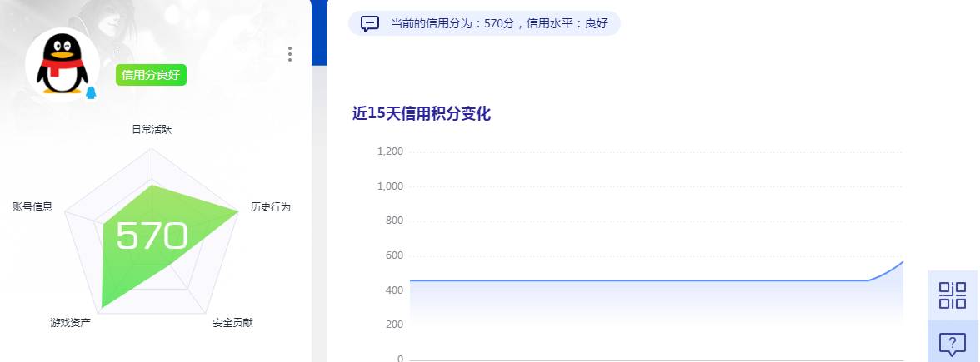Screen dimensions: 980x362
Task: Open the question mark help chat icon
Action: point(952,343)
